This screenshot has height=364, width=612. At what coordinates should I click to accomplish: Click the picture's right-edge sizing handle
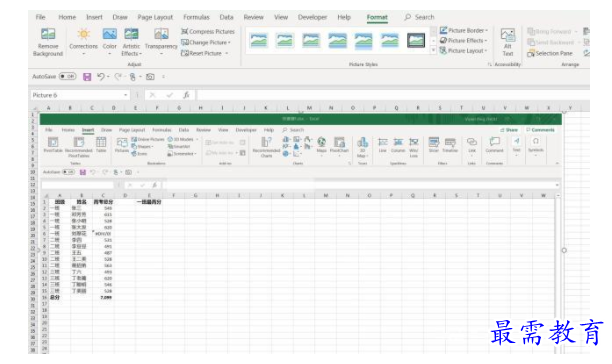click(x=564, y=250)
